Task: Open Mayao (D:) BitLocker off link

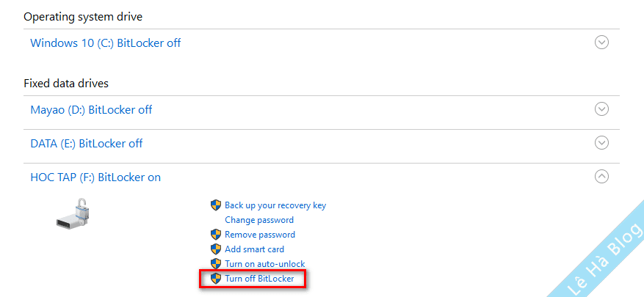Action: [91, 110]
